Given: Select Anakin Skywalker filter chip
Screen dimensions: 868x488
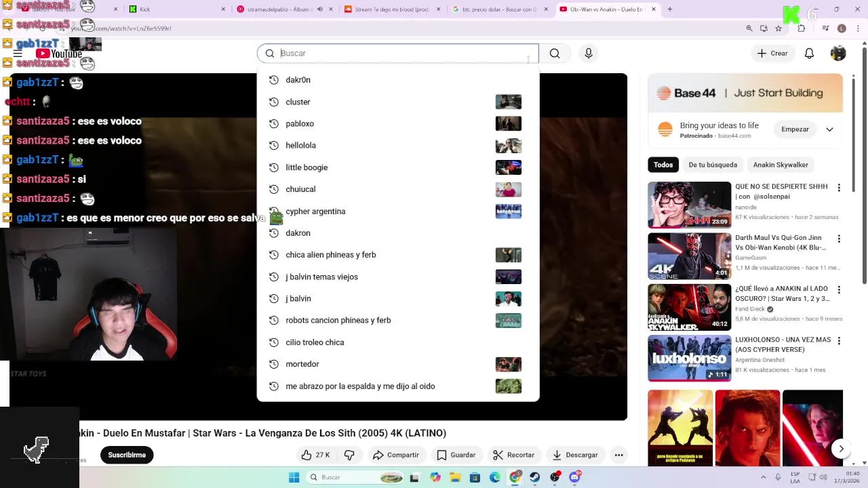Looking at the screenshot, I should pos(781,165).
